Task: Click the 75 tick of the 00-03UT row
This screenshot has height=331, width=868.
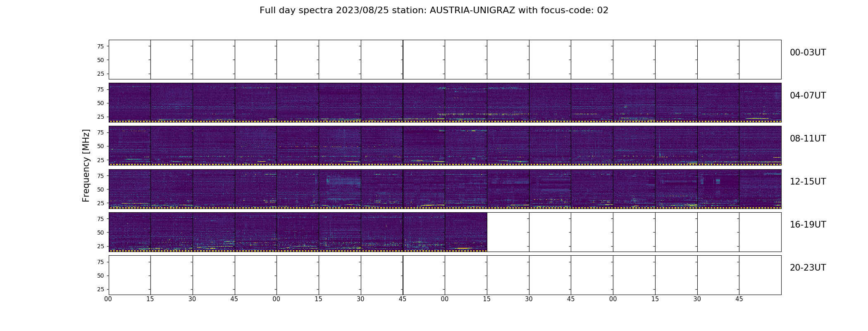Action: click(x=100, y=46)
